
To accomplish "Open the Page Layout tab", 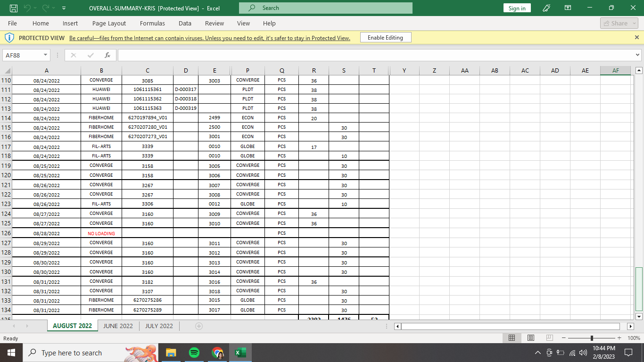I will click(109, 23).
